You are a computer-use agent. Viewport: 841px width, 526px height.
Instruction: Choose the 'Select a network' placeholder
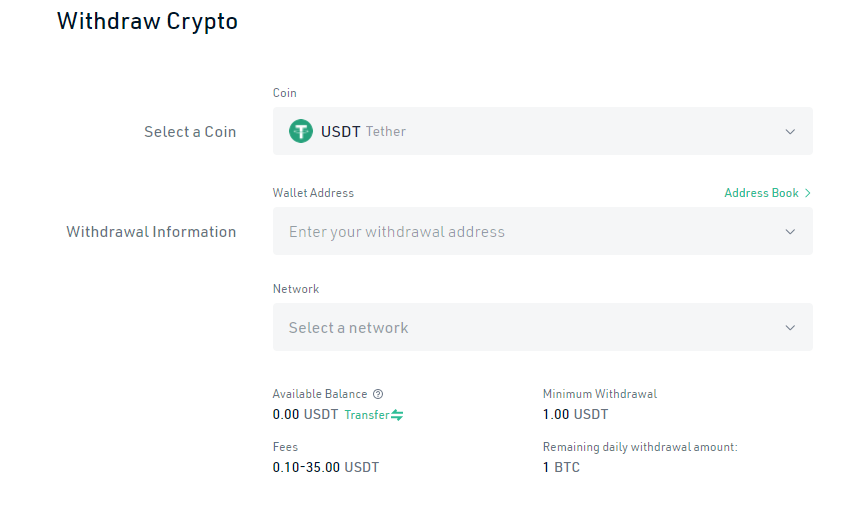(x=349, y=328)
